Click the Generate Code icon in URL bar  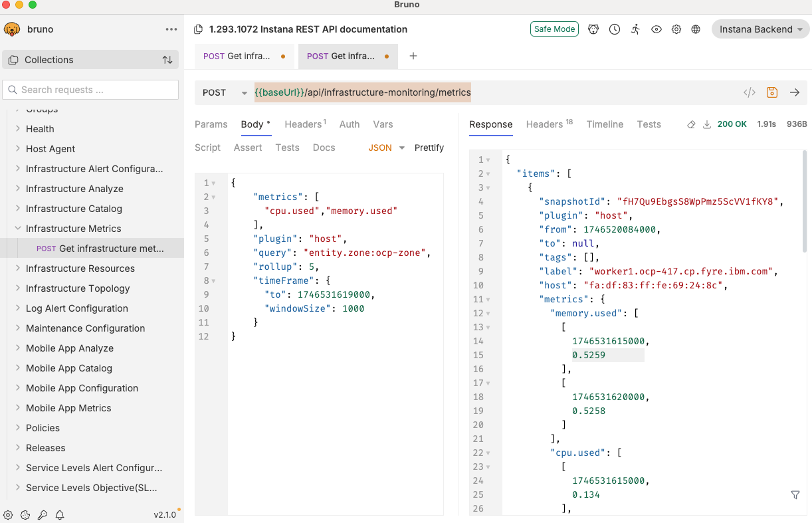[x=750, y=92]
